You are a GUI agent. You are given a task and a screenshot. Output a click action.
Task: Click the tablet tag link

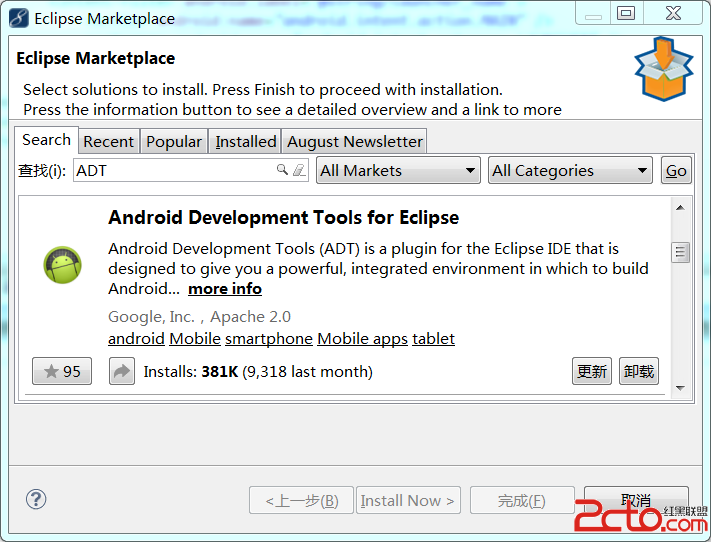(433, 339)
